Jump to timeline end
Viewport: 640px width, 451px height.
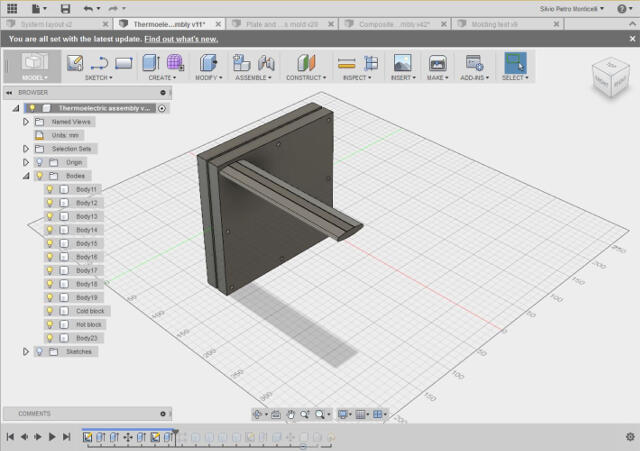click(67, 437)
